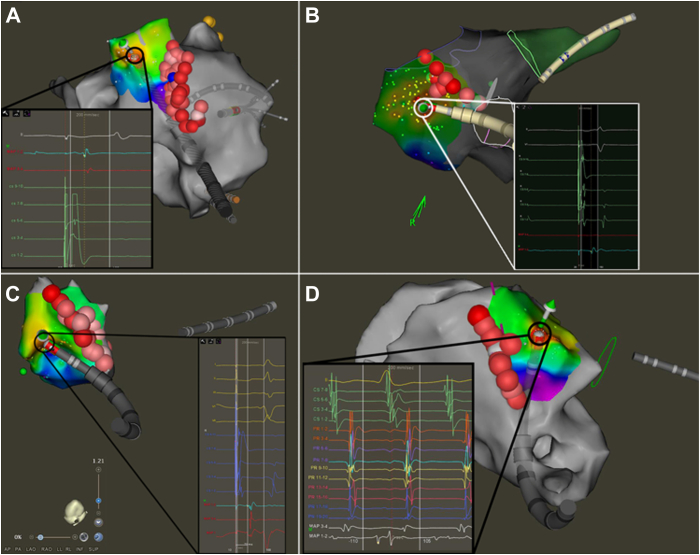
Task: Switch to the SUP view
Action: click(x=93, y=549)
